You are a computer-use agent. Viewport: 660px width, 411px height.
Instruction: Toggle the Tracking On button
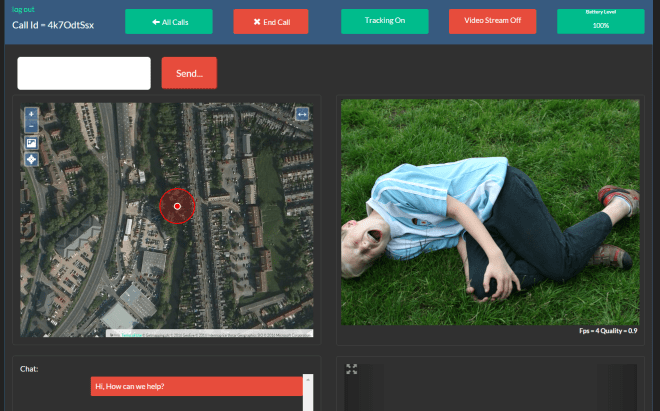tap(384, 21)
